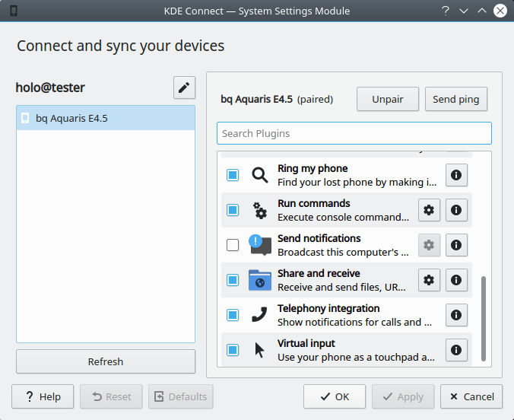Click the 'Share and receive' plugin title
This screenshot has height=420, width=514.
[319, 273]
